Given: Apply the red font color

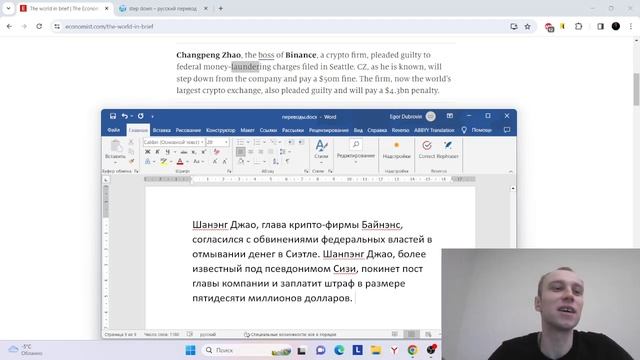Looking at the screenshot, I should (x=180, y=162).
